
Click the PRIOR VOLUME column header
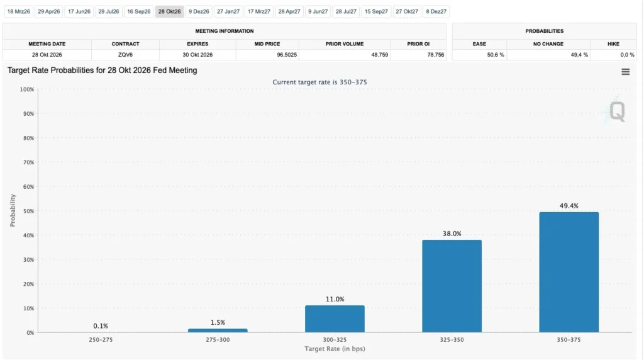345,44
